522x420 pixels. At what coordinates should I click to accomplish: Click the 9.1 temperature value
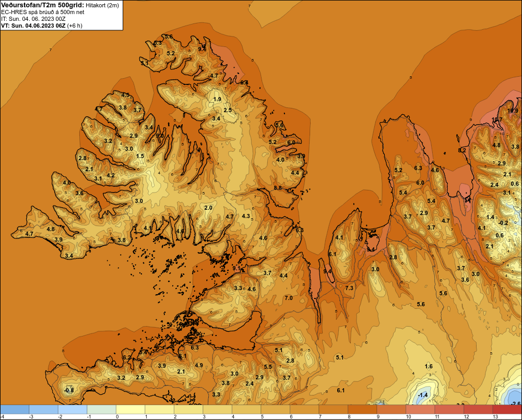236,268
